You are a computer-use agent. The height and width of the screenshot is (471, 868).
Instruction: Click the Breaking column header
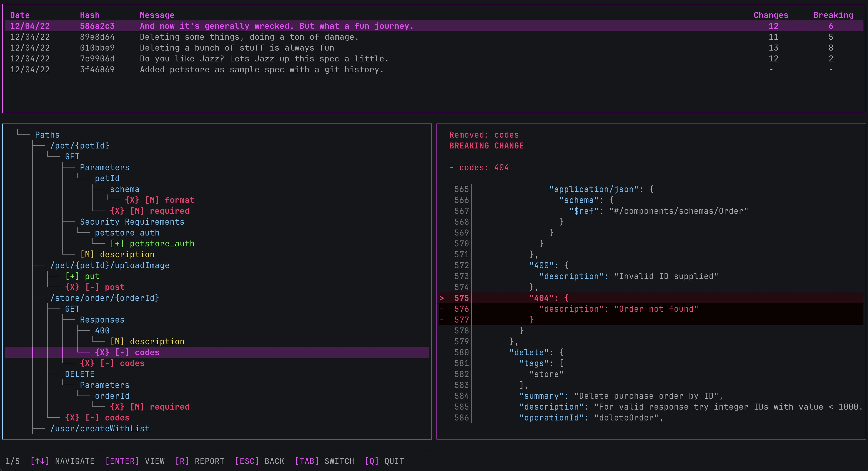[x=833, y=15]
